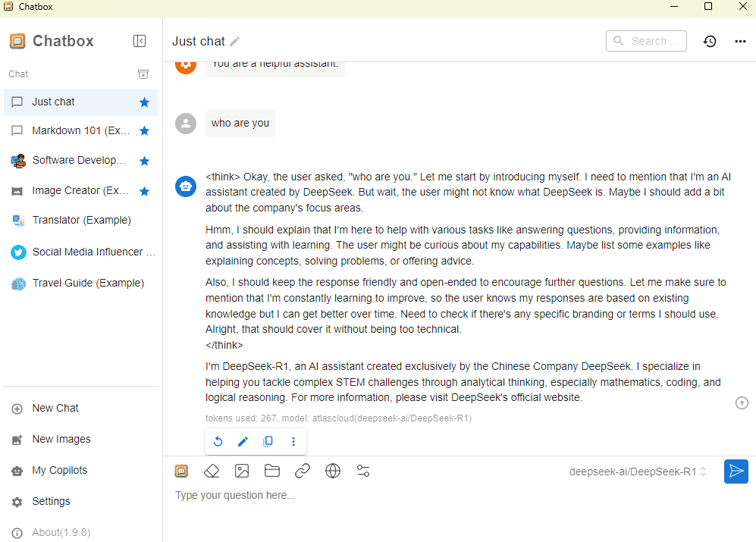Open the three-dot more options menu in header

click(x=740, y=42)
